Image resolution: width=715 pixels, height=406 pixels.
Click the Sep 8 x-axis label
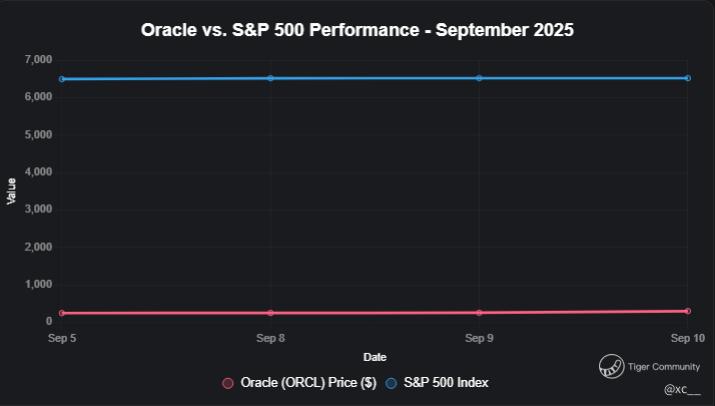click(271, 339)
